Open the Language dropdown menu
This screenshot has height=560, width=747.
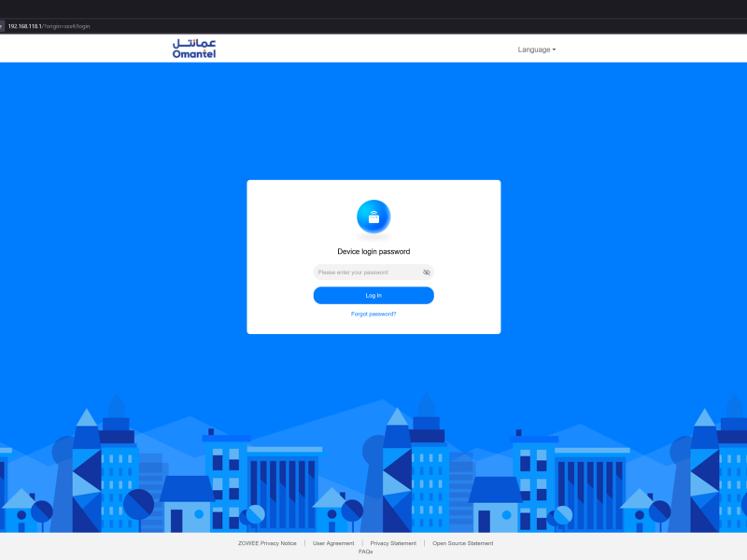(x=535, y=49)
